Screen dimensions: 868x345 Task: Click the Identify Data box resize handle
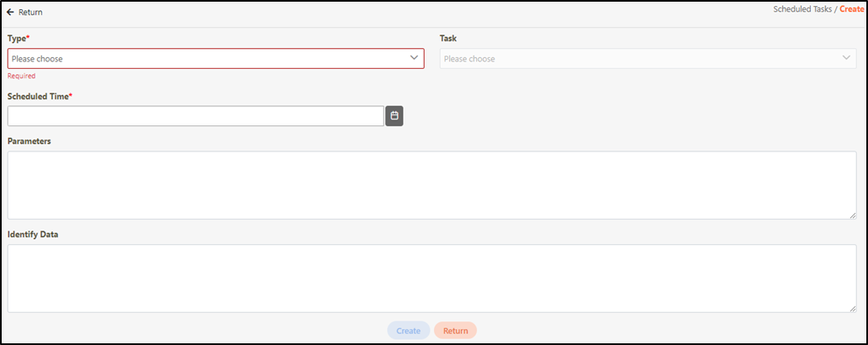tap(853, 309)
